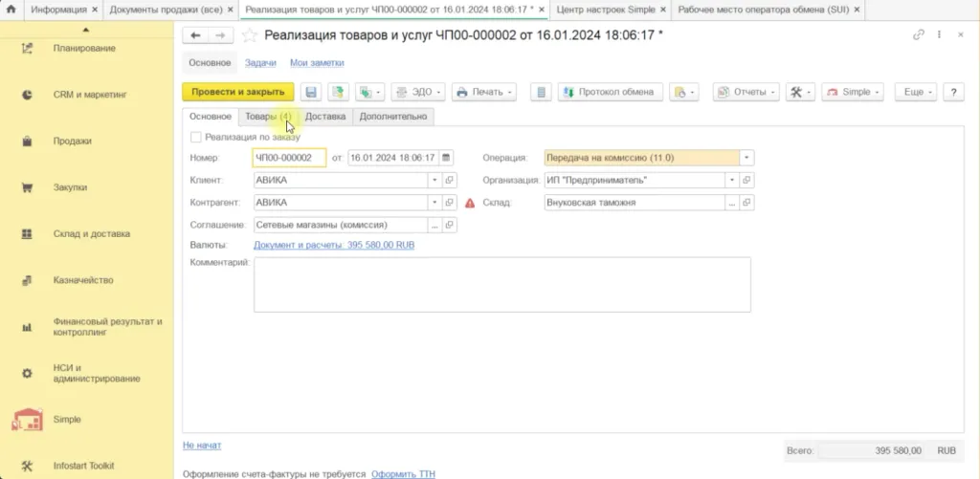Click the Оформить ТТН link

[x=403, y=474]
